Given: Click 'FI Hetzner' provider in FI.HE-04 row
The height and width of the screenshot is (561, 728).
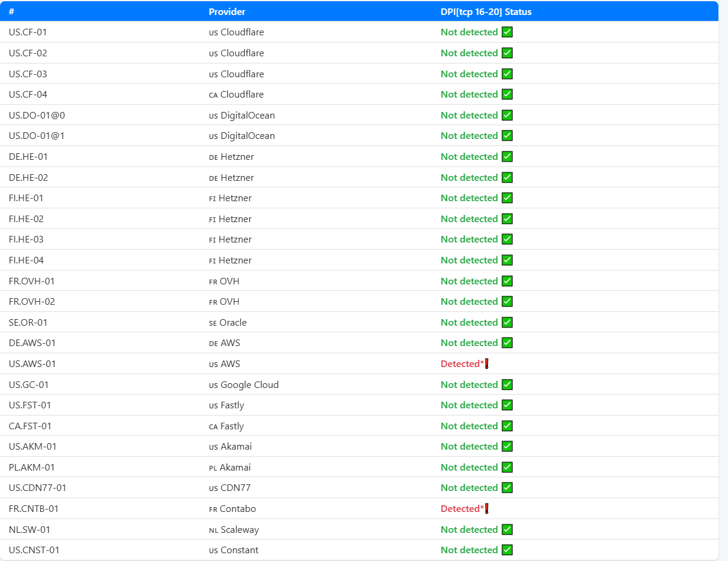Looking at the screenshot, I should pos(230,260).
